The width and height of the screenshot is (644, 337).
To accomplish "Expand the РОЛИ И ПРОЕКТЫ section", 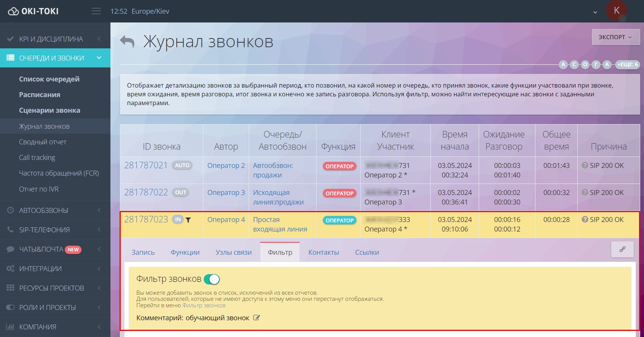I will [x=99, y=307].
